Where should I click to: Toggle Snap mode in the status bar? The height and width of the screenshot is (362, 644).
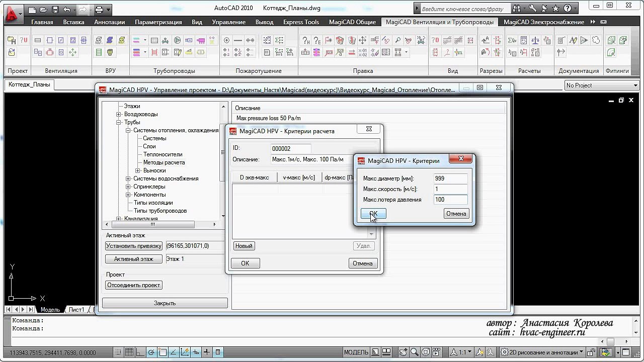click(118, 352)
